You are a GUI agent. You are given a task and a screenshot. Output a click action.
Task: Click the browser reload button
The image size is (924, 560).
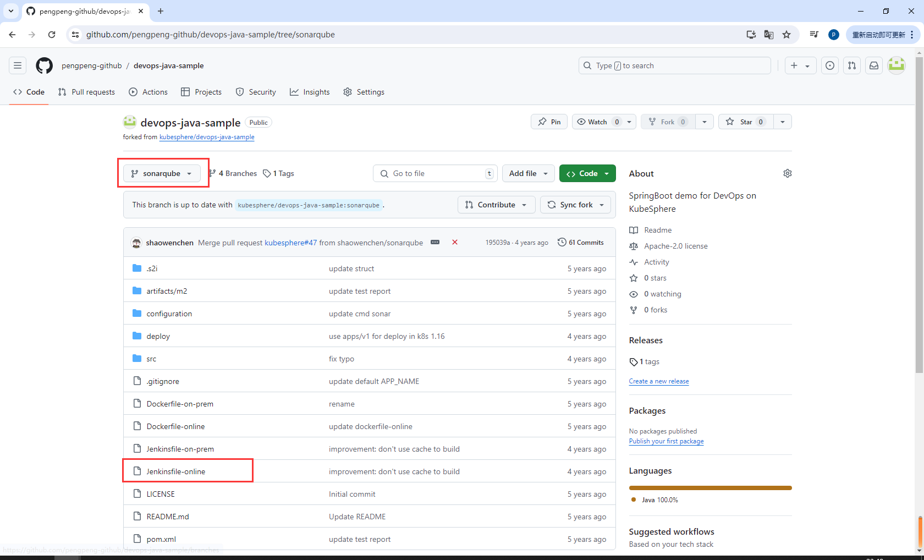point(52,35)
